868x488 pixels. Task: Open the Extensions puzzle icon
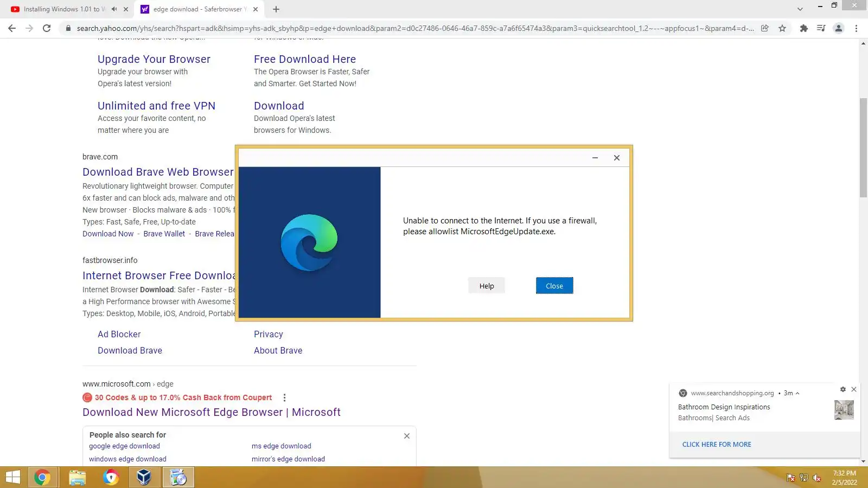(804, 28)
